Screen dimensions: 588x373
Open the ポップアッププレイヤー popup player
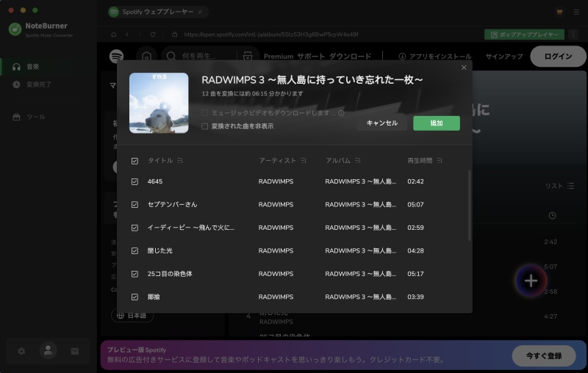click(x=524, y=35)
